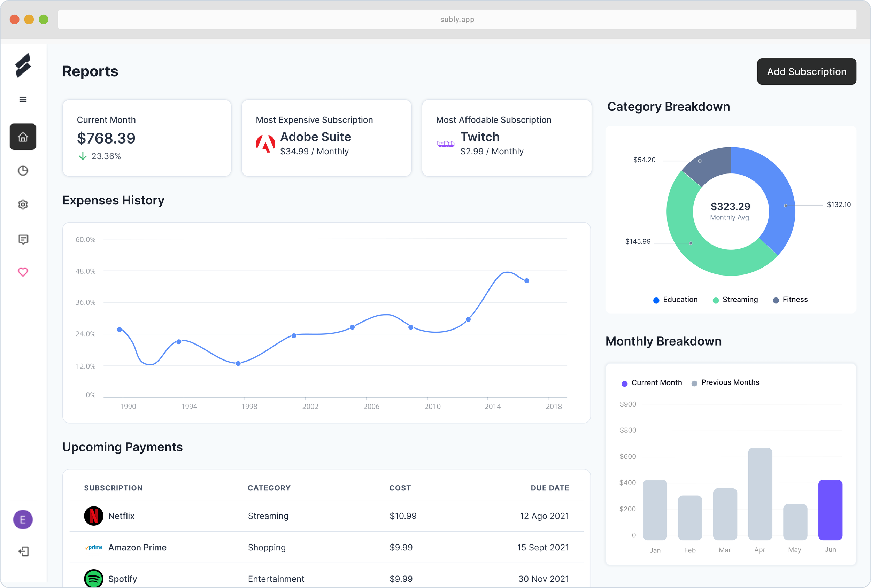Viewport: 871px width, 588px height.
Task: Click the logout icon at sidebar bottom
Action: [23, 551]
